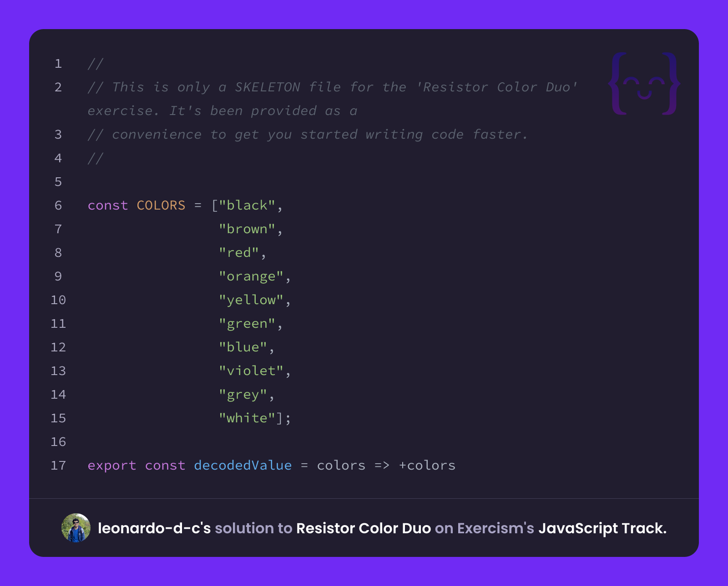Image resolution: width=728 pixels, height=586 pixels.
Task: Click line number 17
Action: (58, 466)
